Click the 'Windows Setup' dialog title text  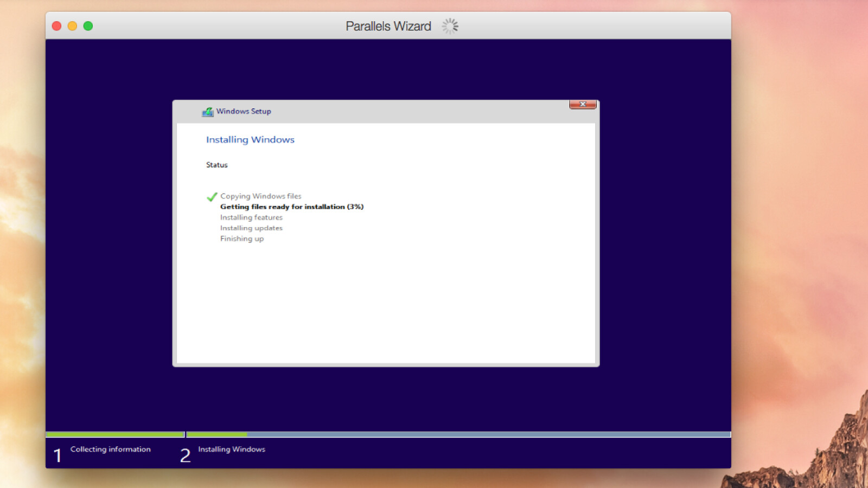[244, 111]
